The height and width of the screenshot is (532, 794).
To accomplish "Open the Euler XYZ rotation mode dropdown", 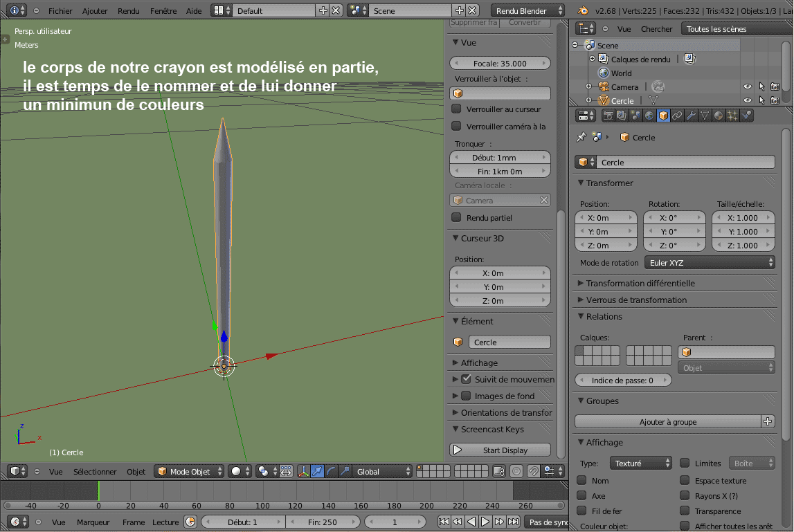I will coord(710,263).
